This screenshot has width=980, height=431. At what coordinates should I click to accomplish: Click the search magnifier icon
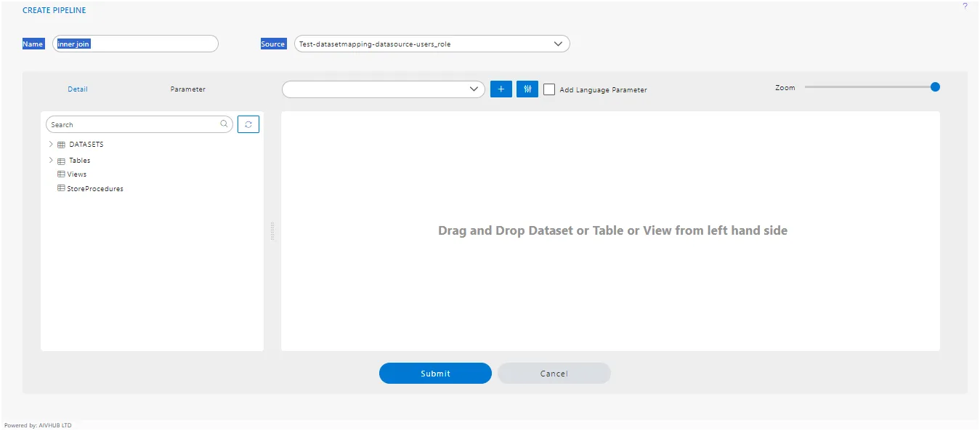point(224,124)
